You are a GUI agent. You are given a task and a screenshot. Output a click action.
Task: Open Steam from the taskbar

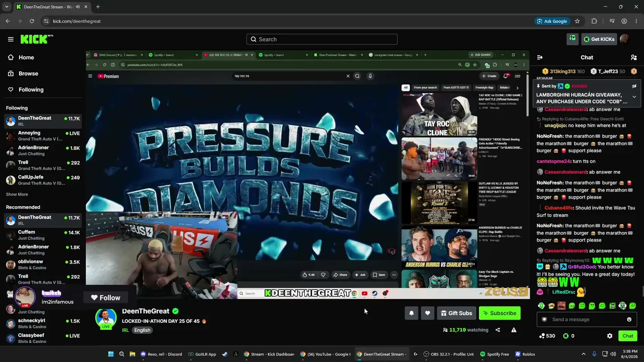224,354
